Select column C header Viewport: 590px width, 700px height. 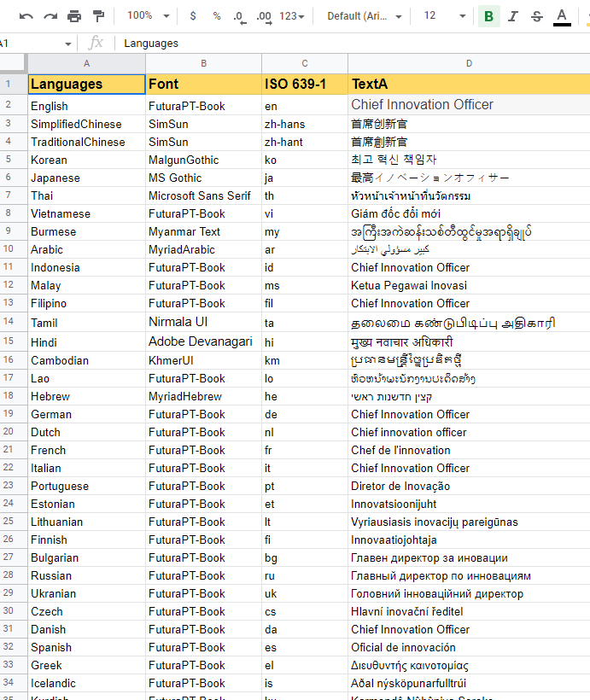tap(305, 63)
